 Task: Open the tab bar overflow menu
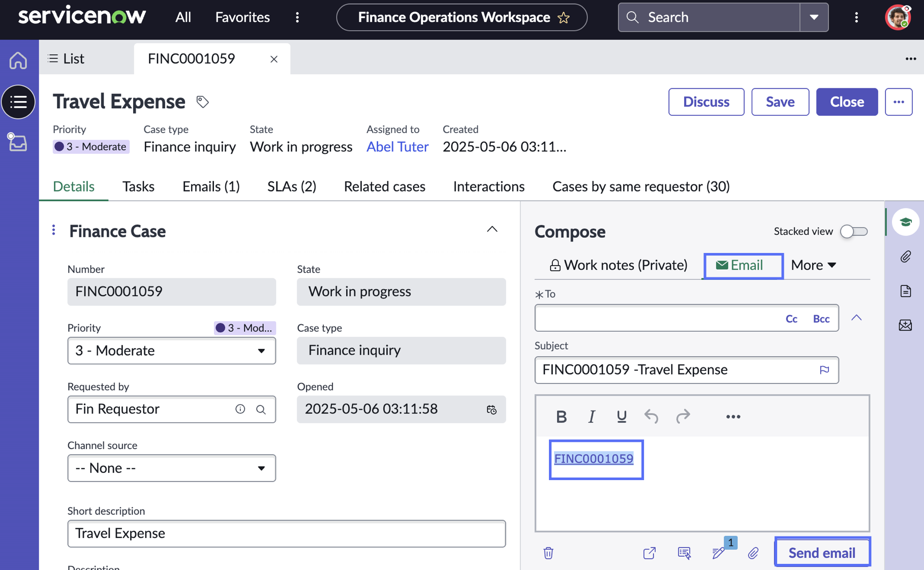click(910, 59)
